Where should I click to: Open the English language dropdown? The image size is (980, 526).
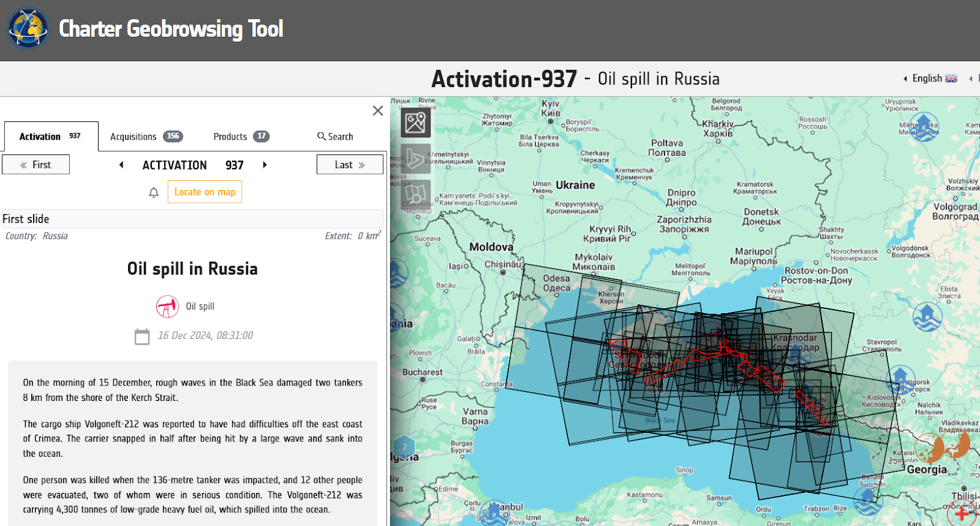[x=930, y=78]
